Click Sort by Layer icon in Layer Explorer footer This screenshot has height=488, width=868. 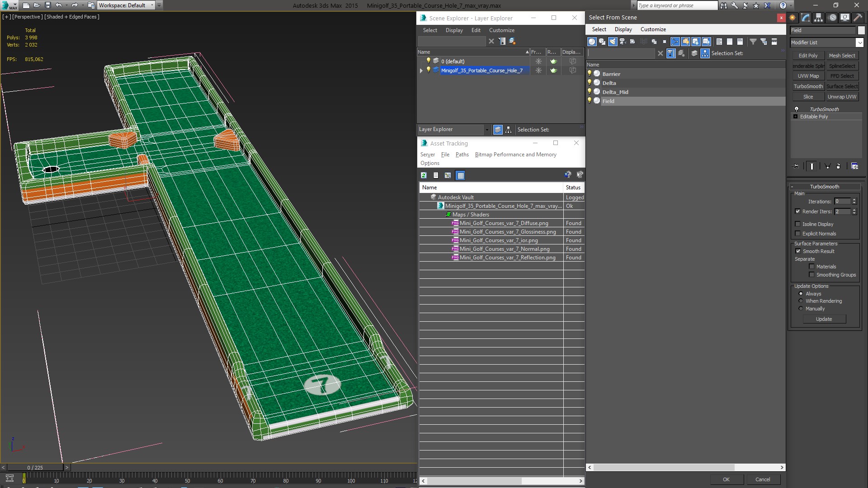pyautogui.click(x=498, y=130)
